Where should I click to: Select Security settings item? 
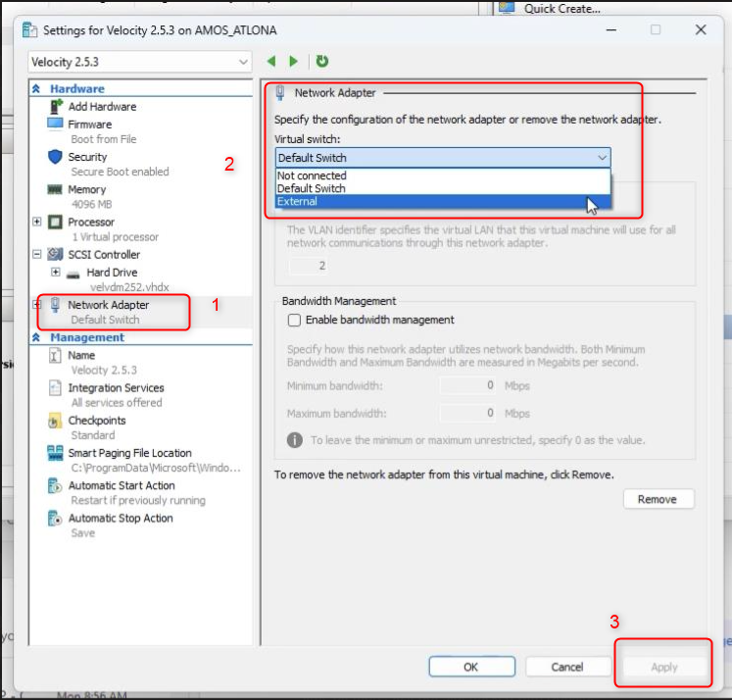tap(87, 157)
